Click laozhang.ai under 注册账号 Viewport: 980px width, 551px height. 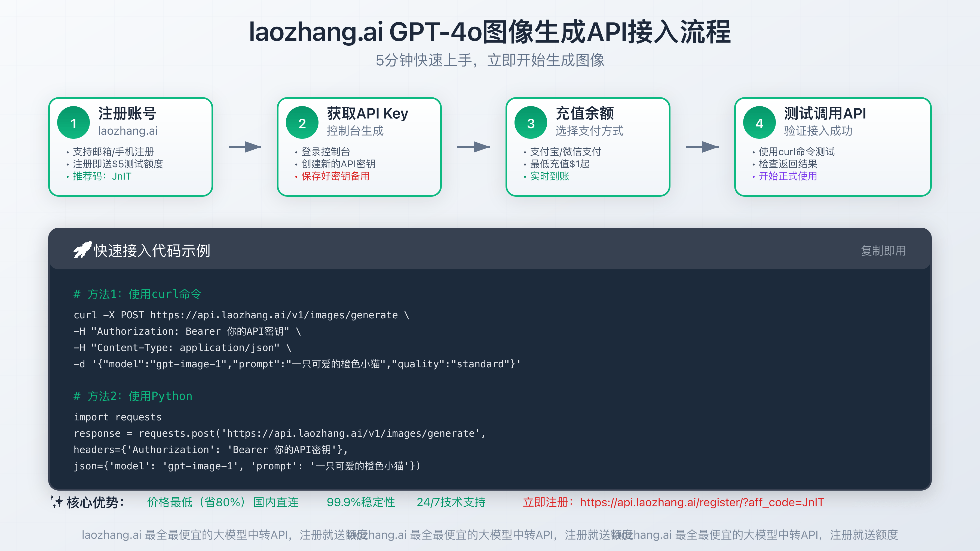(x=128, y=131)
